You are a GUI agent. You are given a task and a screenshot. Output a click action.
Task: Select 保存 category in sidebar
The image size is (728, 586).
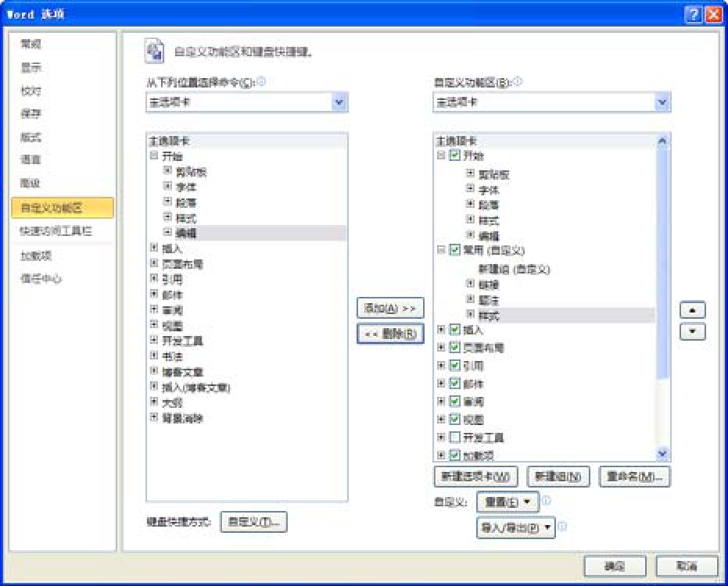(x=31, y=113)
